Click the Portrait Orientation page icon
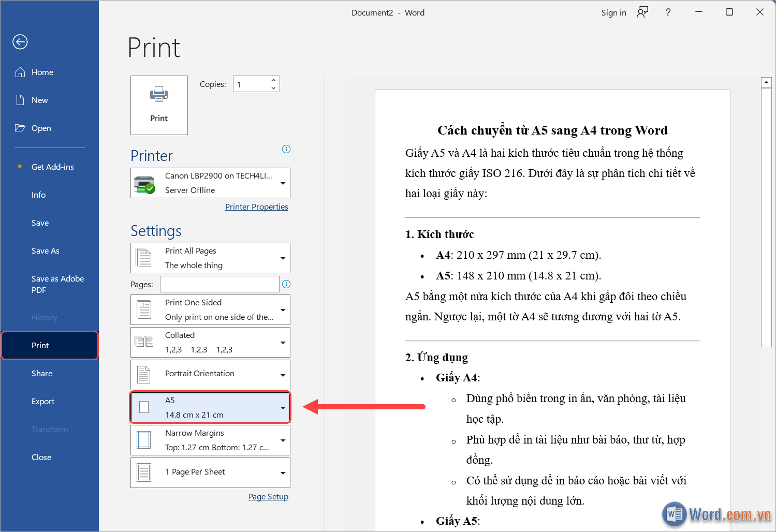This screenshot has height=532, width=776. click(144, 374)
